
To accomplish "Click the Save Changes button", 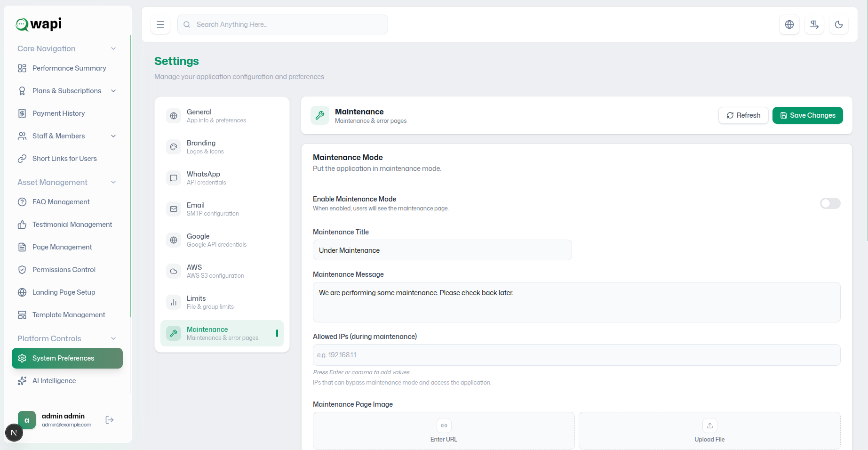I will coord(807,115).
